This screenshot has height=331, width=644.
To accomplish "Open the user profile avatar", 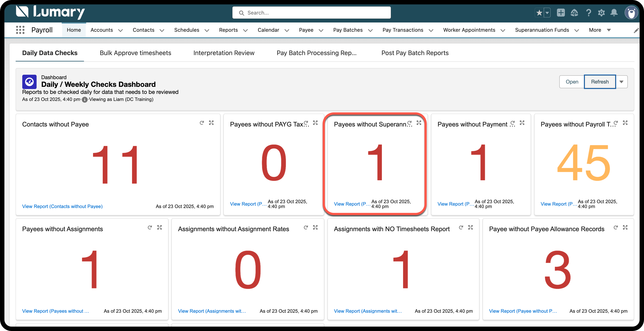I will click(631, 13).
